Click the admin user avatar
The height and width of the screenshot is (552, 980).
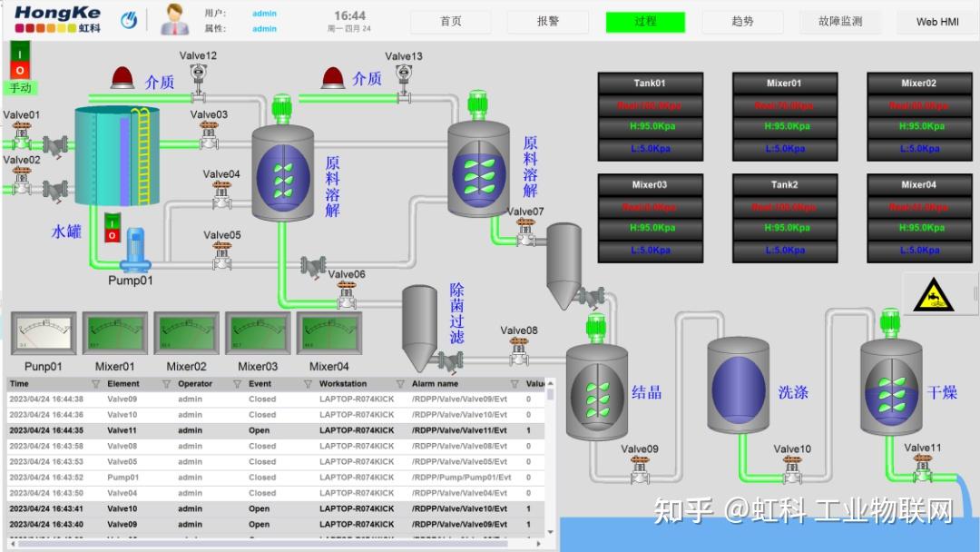(x=172, y=18)
